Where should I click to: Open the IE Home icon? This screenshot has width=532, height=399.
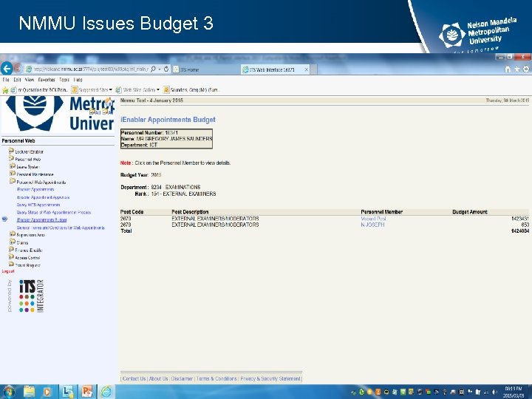coord(508,69)
